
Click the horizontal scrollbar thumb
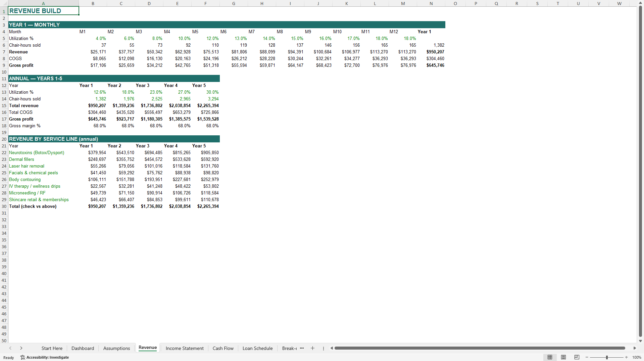480,348
